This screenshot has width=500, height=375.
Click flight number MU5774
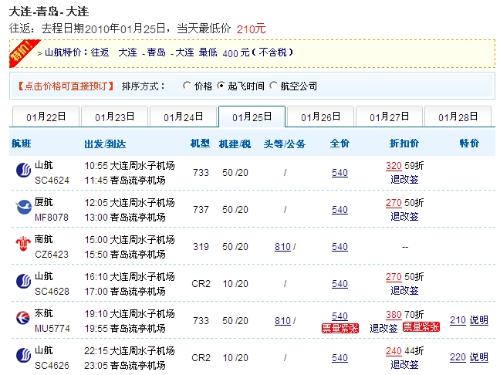pyautogui.click(x=52, y=328)
